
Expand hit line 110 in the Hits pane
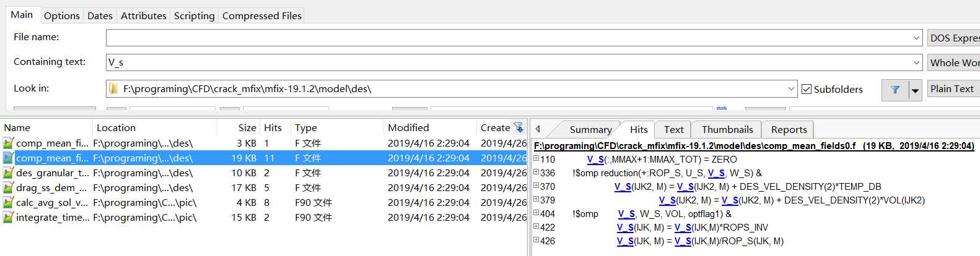point(536,159)
